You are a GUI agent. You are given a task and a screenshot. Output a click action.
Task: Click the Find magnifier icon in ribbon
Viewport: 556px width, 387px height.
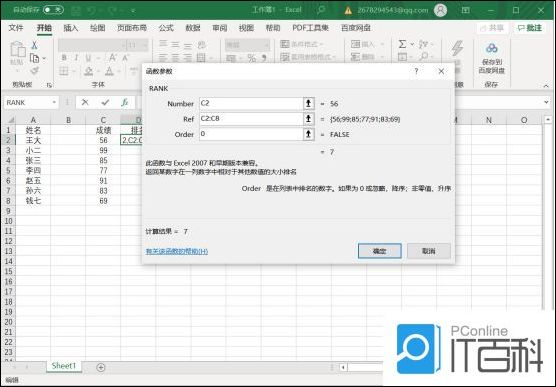click(423, 57)
